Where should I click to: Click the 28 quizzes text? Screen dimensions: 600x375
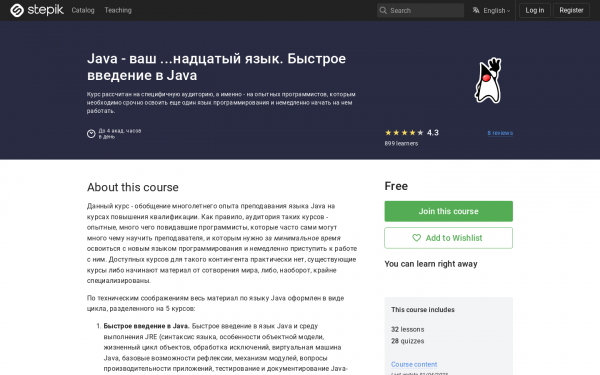pos(408,341)
